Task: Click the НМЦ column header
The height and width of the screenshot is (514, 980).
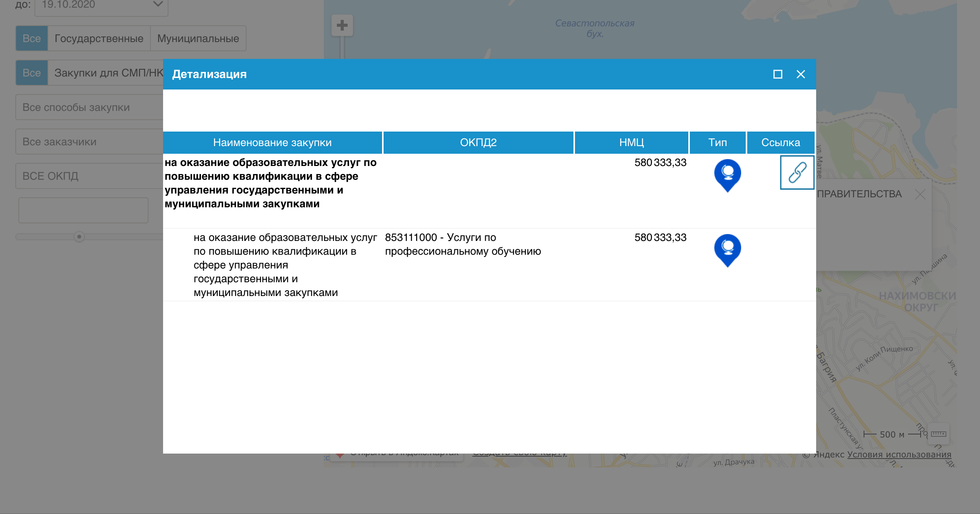Action: (x=631, y=143)
